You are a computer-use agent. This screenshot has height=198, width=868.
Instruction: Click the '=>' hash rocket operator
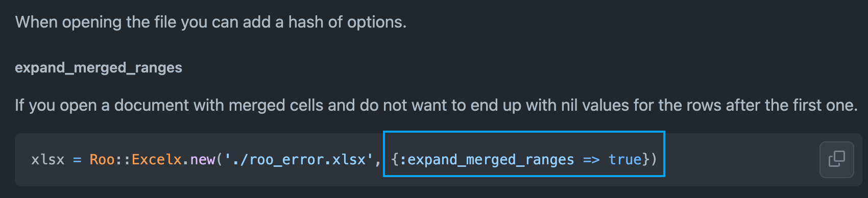point(591,160)
